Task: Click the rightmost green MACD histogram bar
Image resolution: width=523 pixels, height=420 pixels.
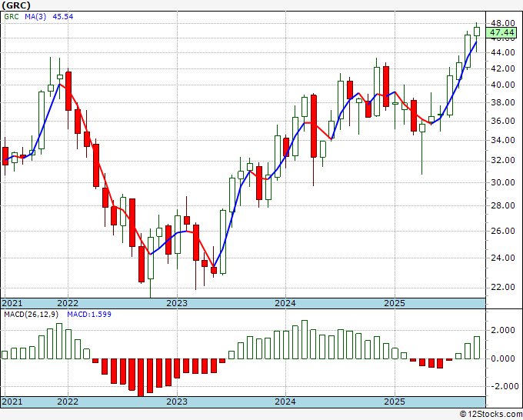Action: tap(477, 348)
